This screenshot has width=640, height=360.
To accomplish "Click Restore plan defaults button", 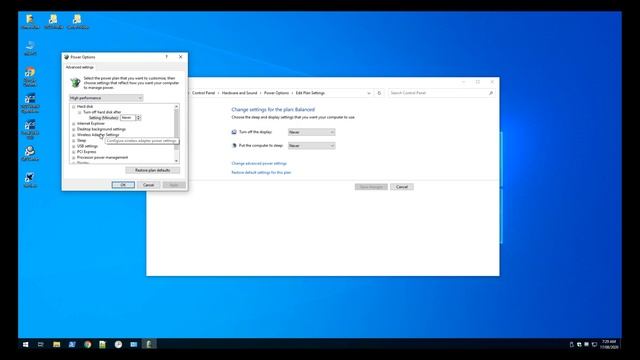I will (x=153, y=170).
